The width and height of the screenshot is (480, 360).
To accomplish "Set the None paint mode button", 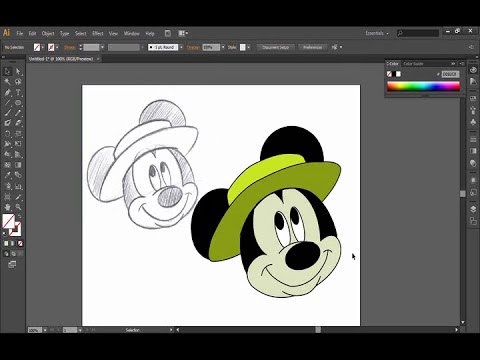I will click(20, 244).
